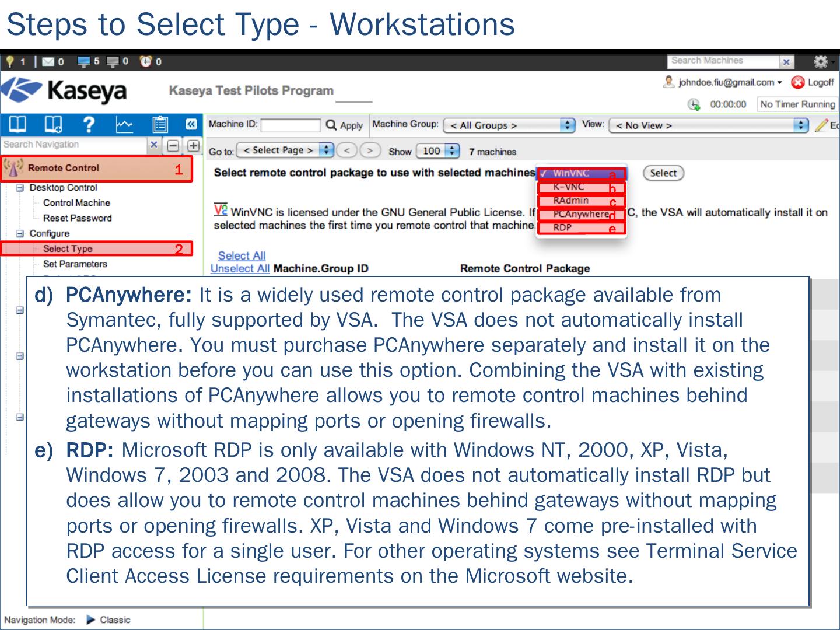Open Set Parameters in navigation
The image size is (840, 630).
pos(75,264)
